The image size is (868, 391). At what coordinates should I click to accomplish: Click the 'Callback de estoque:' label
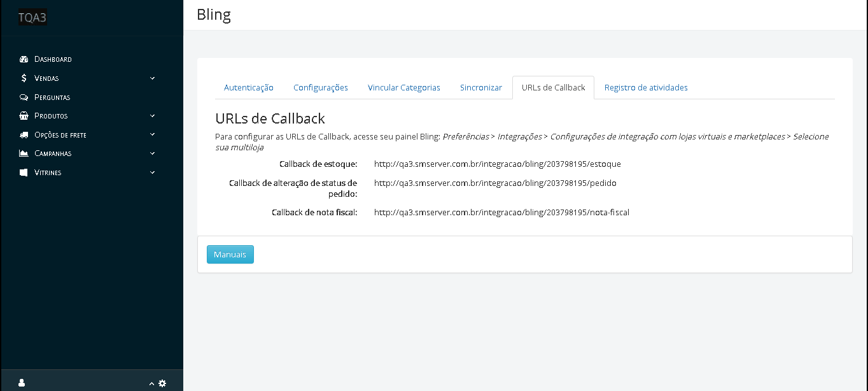[318, 164]
